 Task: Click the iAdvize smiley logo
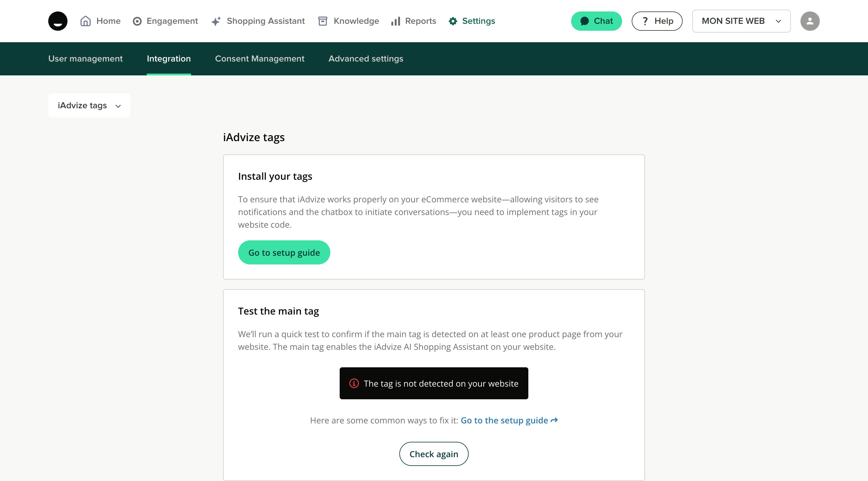(x=58, y=21)
